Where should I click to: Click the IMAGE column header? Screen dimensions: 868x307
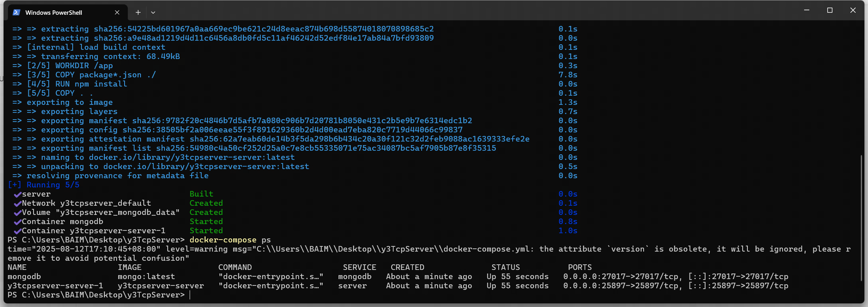[129, 268]
